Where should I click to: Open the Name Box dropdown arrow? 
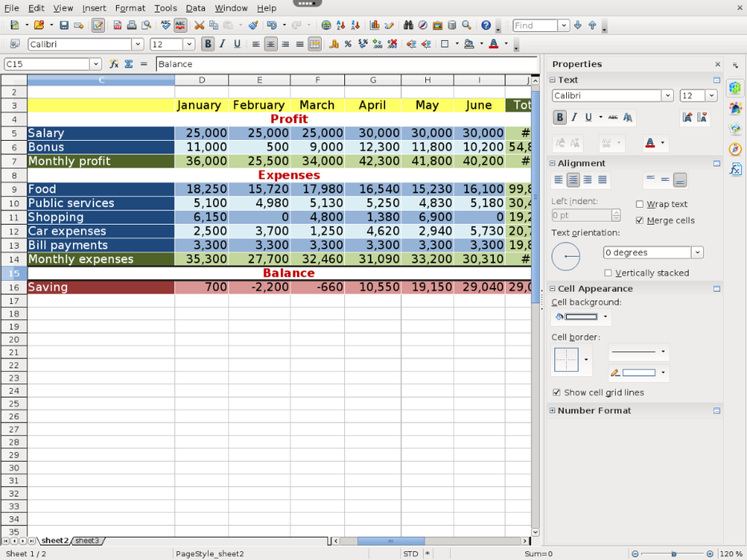(x=95, y=64)
